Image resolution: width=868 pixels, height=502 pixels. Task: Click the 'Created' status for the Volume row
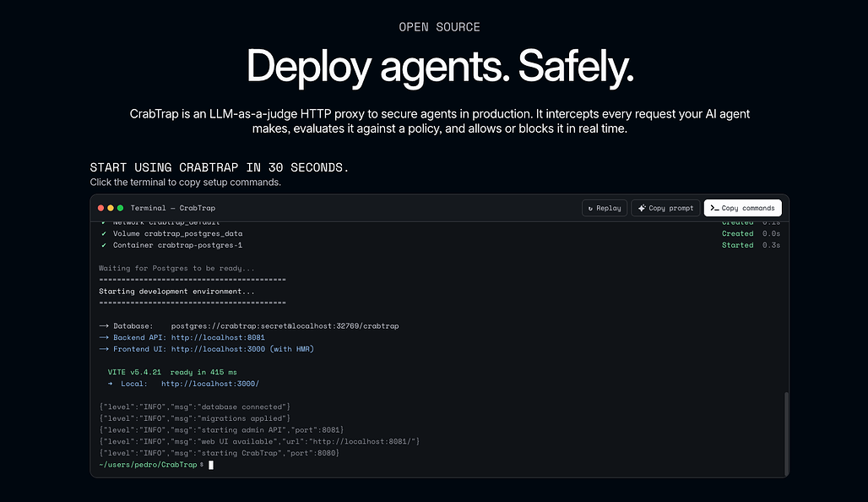click(737, 234)
